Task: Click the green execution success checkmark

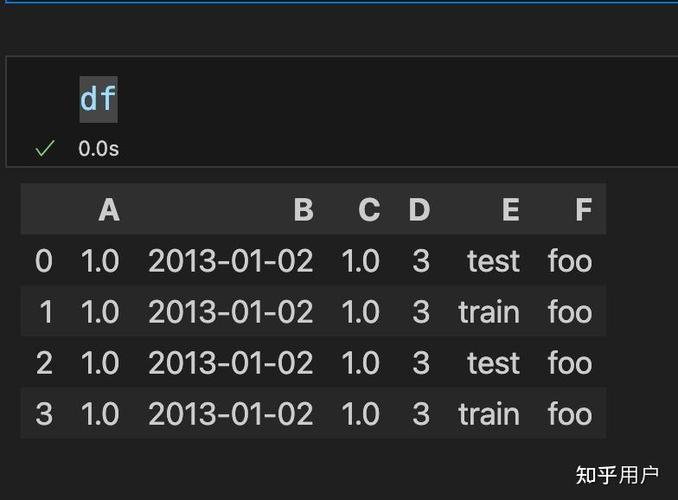Action: [x=44, y=149]
